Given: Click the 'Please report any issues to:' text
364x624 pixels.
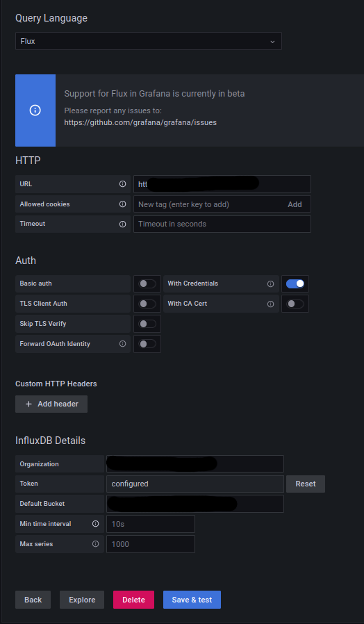Looking at the screenshot, I should 113,110.
